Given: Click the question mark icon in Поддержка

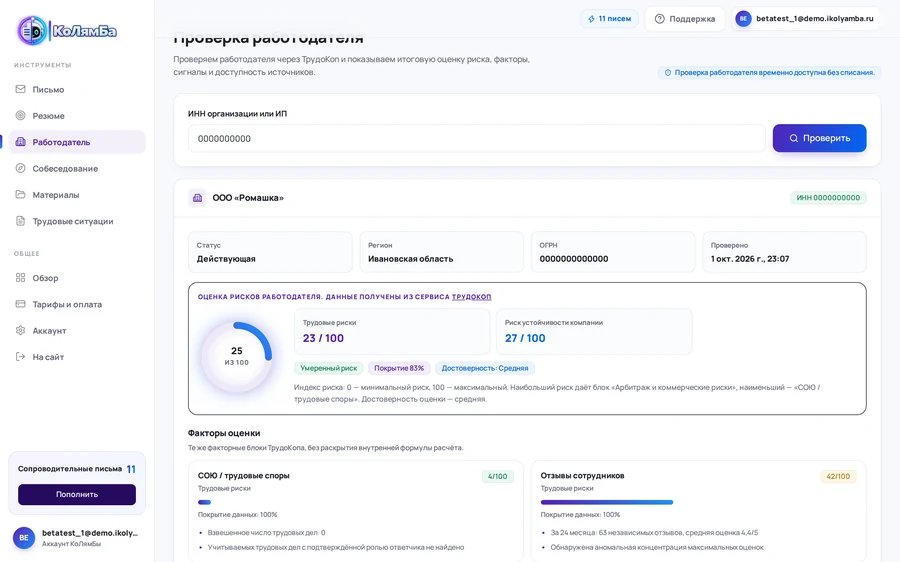Looking at the screenshot, I should 660,19.
